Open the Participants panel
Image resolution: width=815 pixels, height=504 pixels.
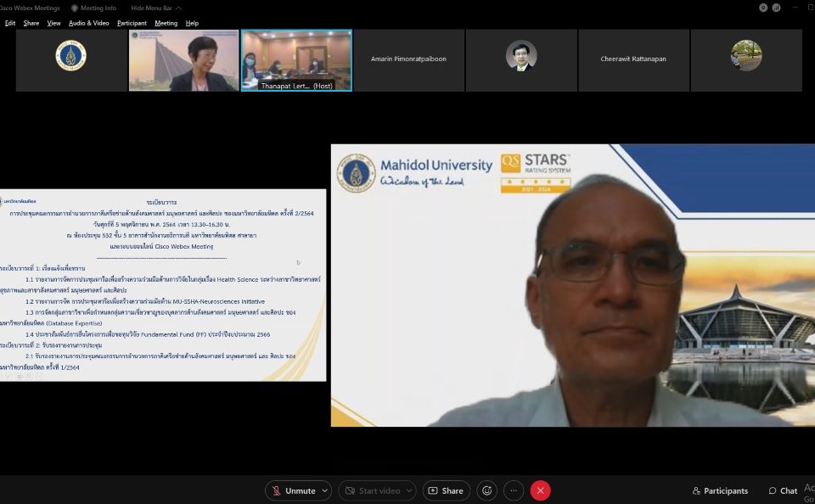click(x=720, y=490)
